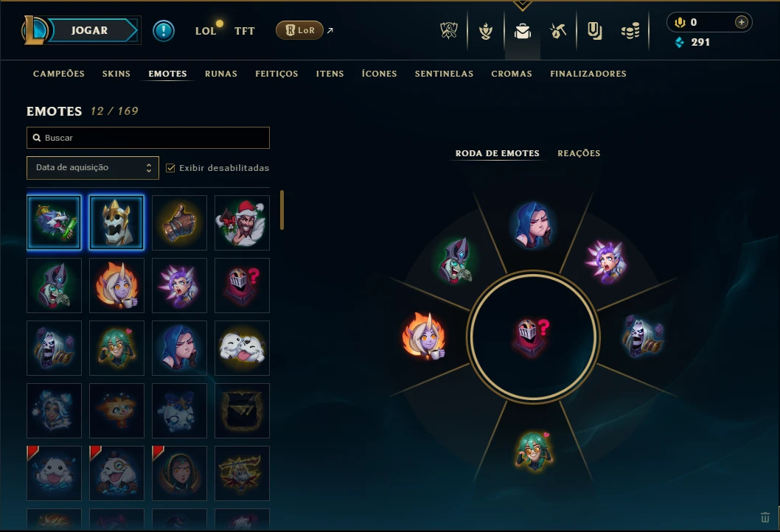Toggle the Exibir desabilitadas checkbox

click(x=170, y=167)
